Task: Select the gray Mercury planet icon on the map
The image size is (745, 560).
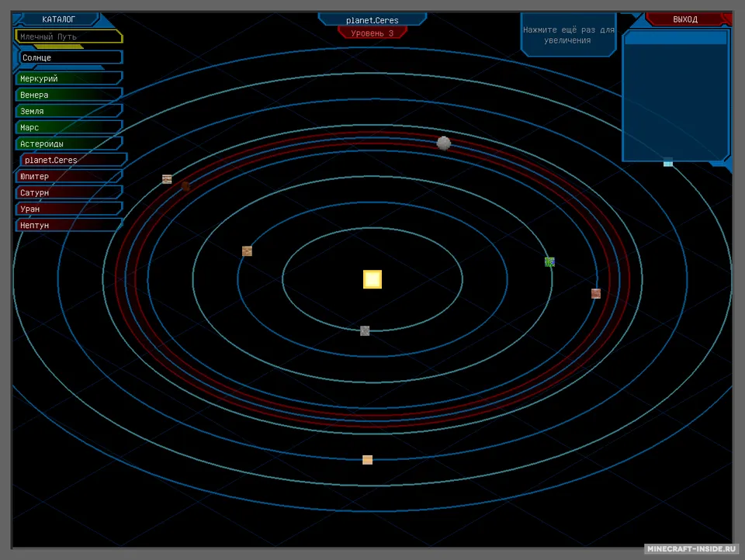Action: 365,330
